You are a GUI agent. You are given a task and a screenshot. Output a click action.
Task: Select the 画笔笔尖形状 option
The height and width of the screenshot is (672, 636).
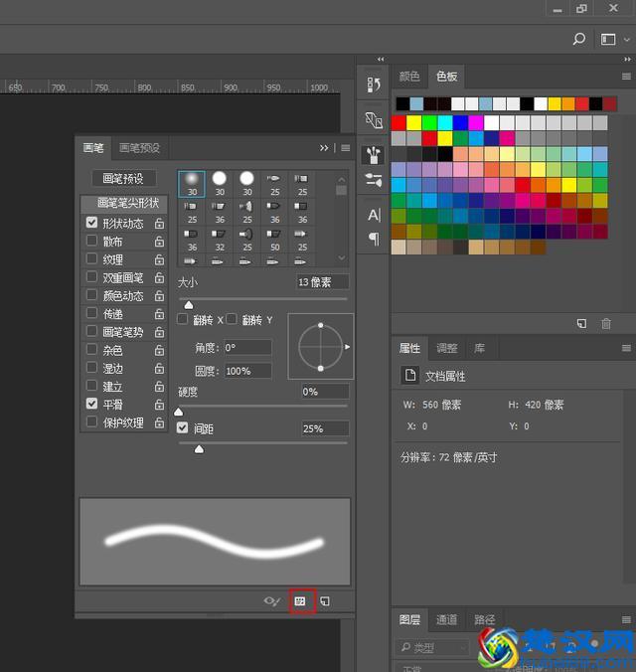click(x=123, y=203)
